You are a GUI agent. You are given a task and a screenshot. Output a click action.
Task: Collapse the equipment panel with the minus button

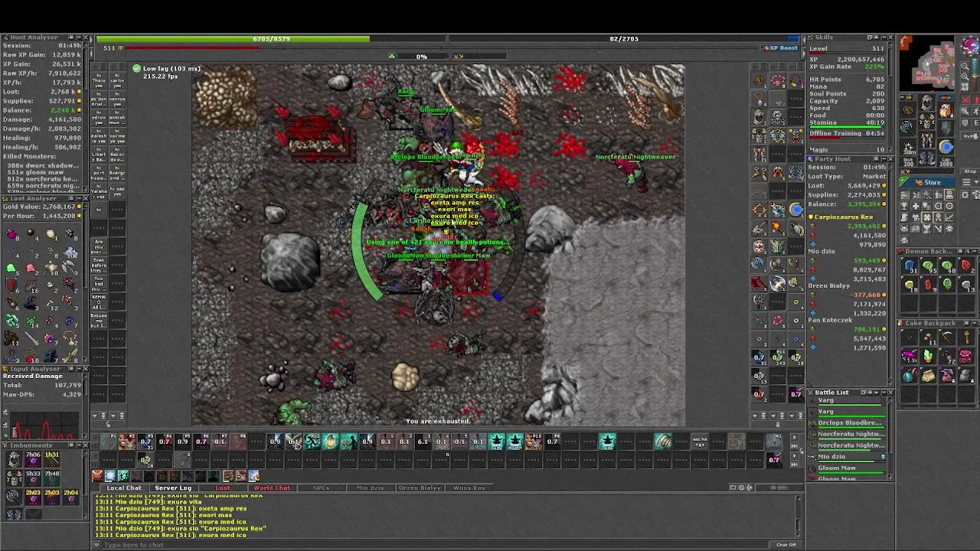[x=902, y=96]
